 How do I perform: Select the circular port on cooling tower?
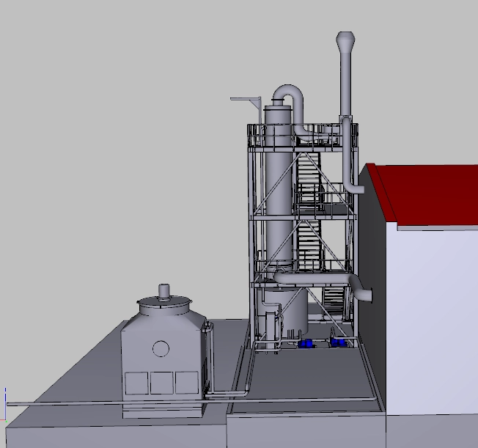[161, 348]
